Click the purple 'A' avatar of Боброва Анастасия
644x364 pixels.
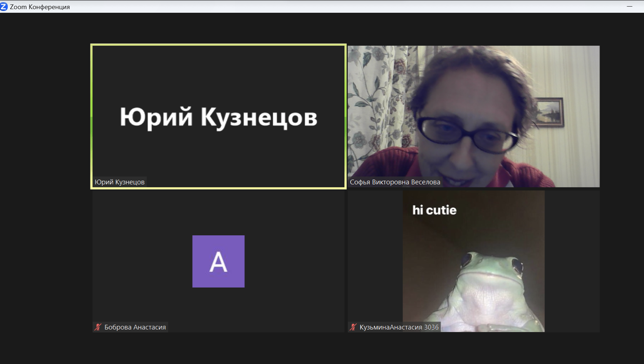(218, 261)
